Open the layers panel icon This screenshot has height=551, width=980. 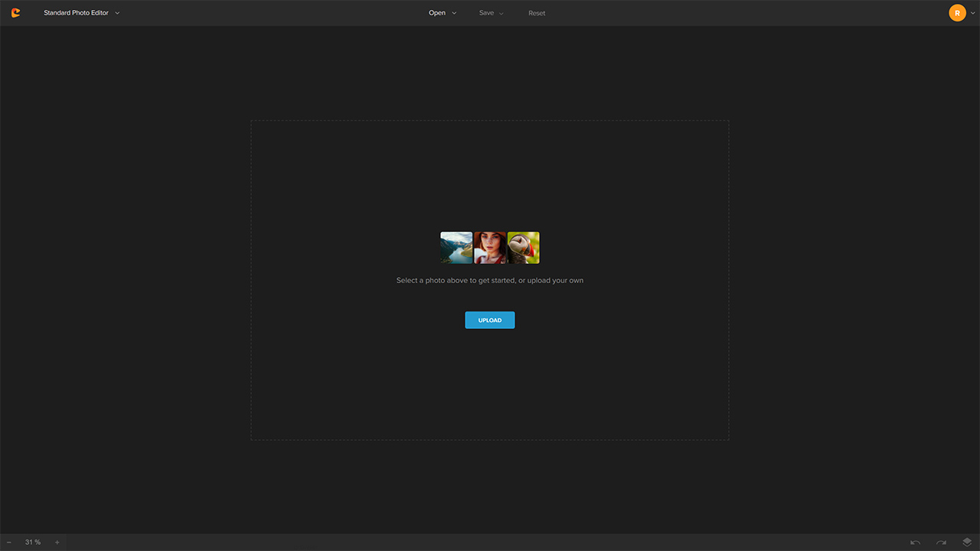tap(967, 543)
